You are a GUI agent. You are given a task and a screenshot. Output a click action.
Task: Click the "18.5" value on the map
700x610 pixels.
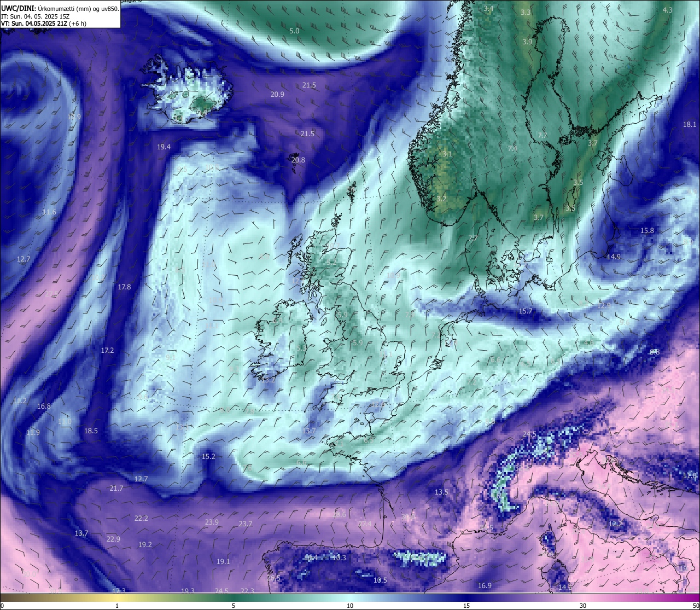pos(91,431)
